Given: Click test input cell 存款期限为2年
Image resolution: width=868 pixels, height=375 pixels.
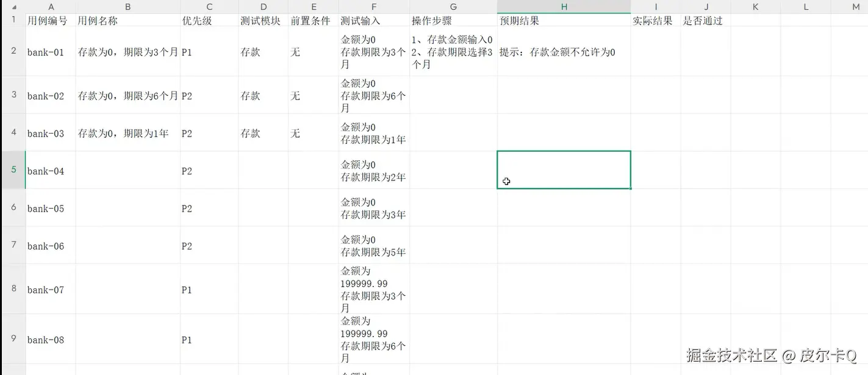Looking at the screenshot, I should [x=374, y=171].
